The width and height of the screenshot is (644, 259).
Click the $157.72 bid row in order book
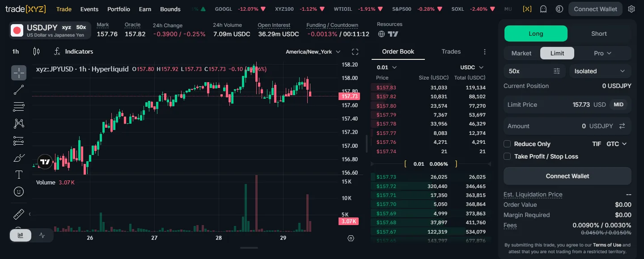tap(431, 186)
